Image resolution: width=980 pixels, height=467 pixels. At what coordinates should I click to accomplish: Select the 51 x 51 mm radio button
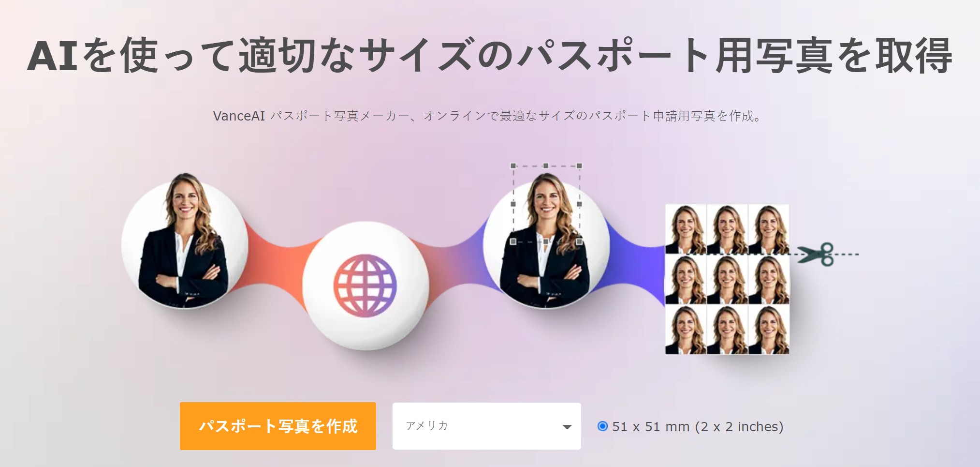point(602,426)
